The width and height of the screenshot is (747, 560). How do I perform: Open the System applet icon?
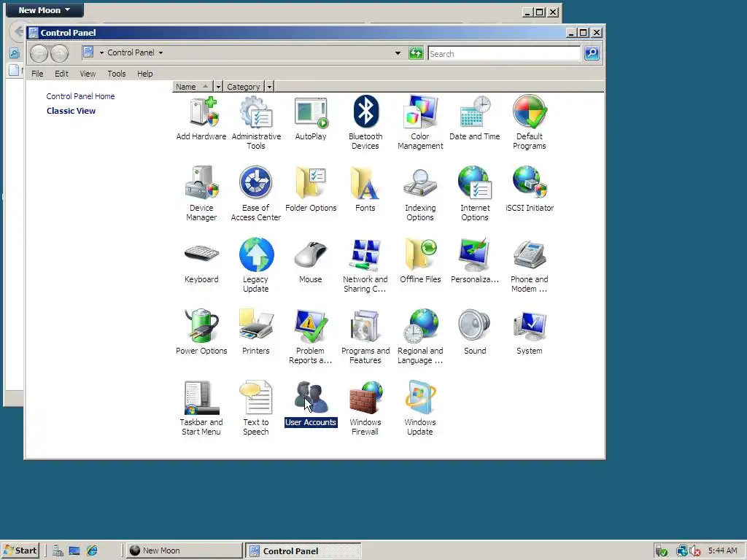[530, 332]
